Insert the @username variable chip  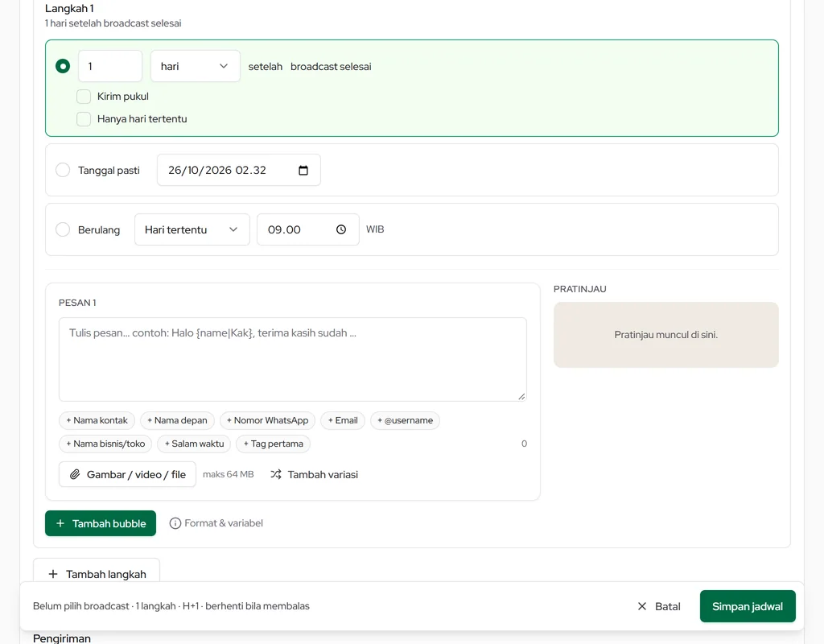pyautogui.click(x=406, y=420)
